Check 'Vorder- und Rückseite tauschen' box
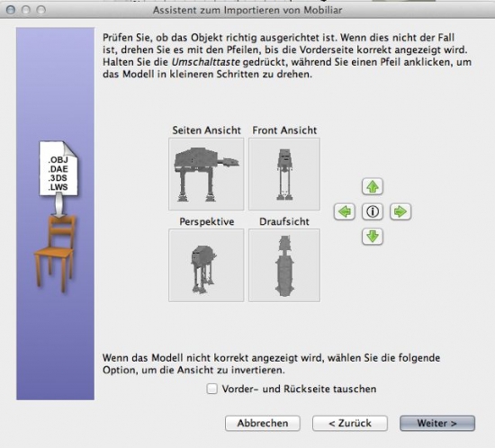Viewport: 495px width, 448px height. click(211, 389)
